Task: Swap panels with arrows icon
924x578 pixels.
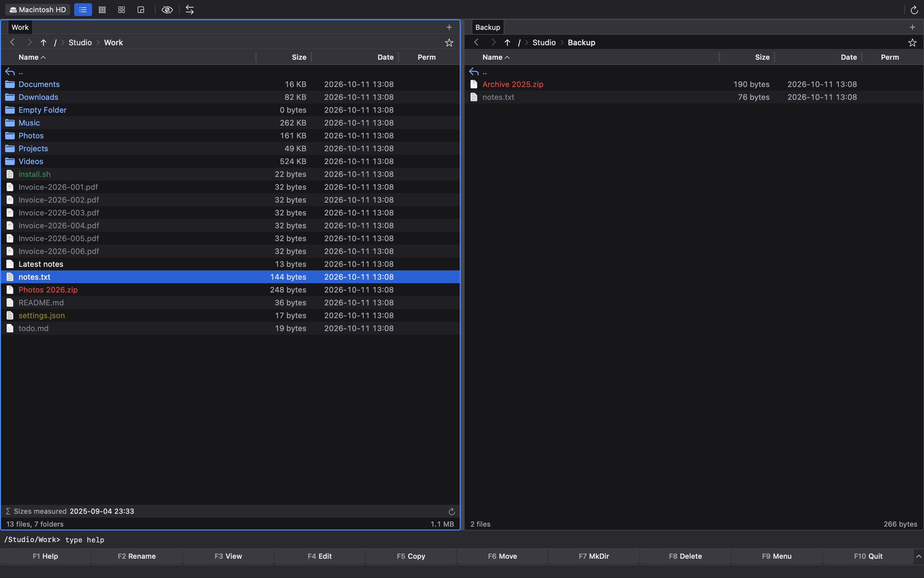Action: pyautogui.click(x=190, y=10)
